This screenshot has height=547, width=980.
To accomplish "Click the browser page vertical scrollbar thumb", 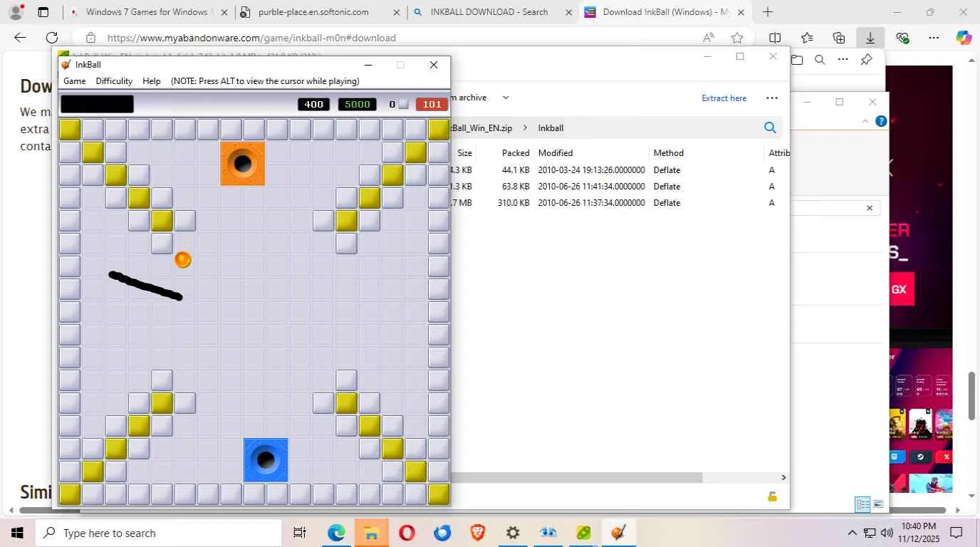I will pyautogui.click(x=972, y=395).
